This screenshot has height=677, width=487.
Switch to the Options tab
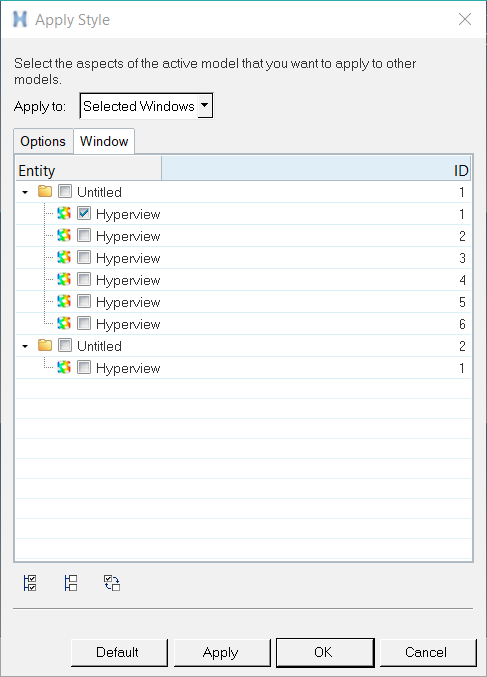pyautogui.click(x=43, y=141)
